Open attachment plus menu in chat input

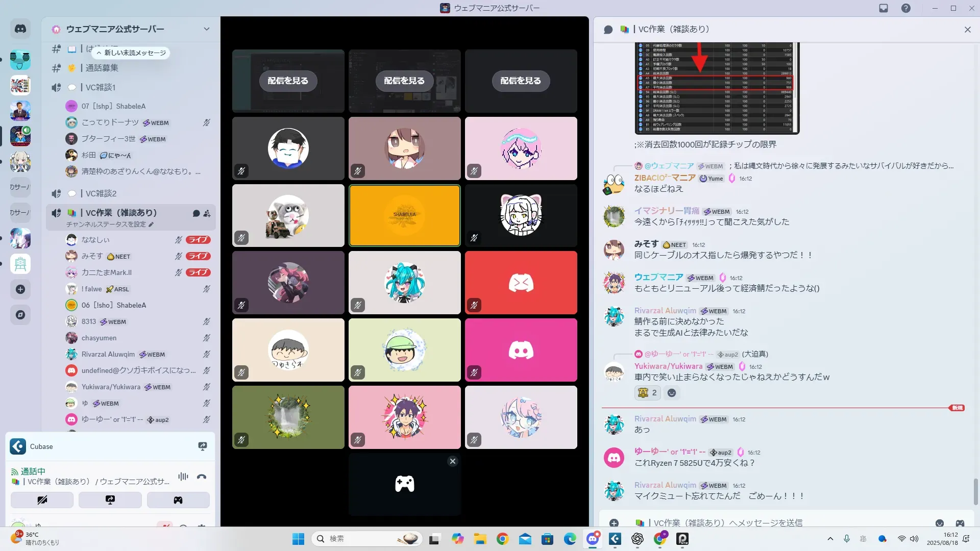[x=614, y=523]
